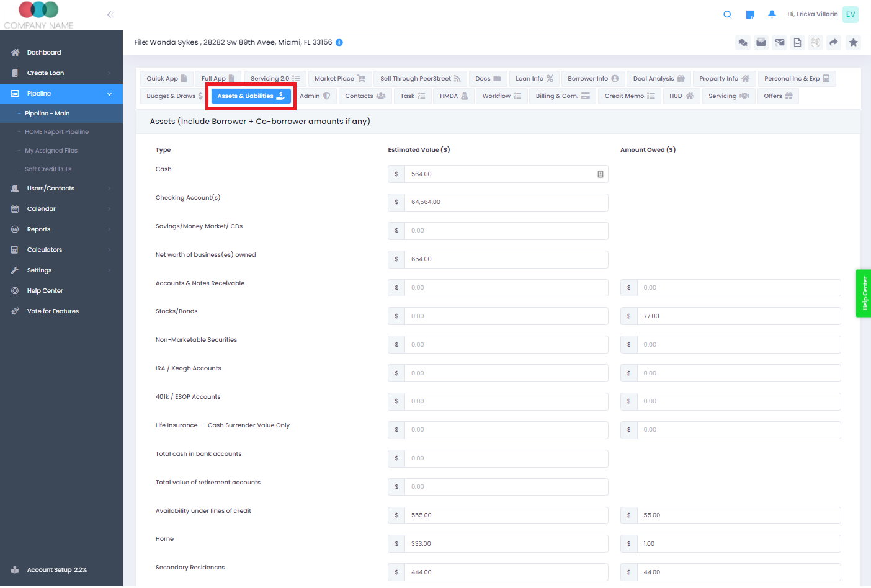This screenshot has height=588, width=871.
Task: Open the HMDA tab
Action: (x=453, y=96)
